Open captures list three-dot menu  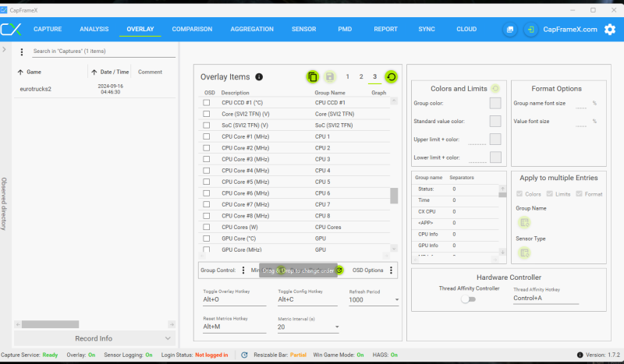(22, 51)
